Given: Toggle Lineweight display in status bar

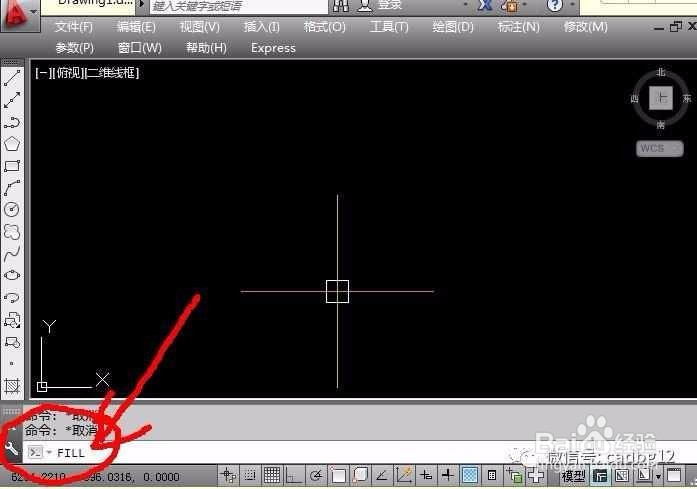Looking at the screenshot, I should 448,476.
